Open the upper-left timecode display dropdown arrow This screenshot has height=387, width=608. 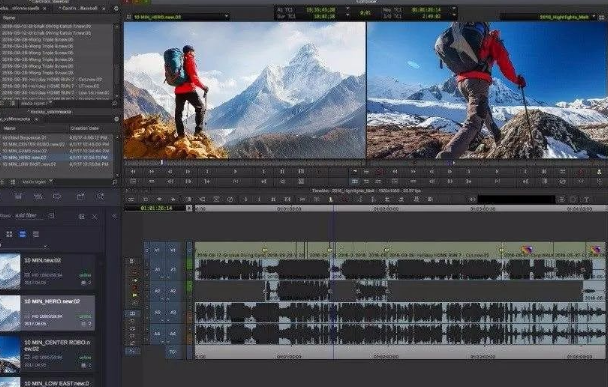(x=347, y=8)
